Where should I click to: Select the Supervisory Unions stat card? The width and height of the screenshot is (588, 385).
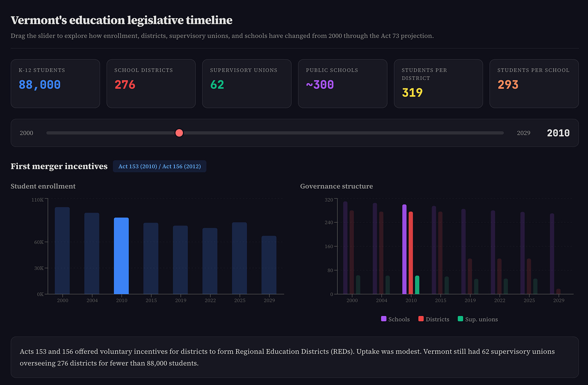(246, 84)
